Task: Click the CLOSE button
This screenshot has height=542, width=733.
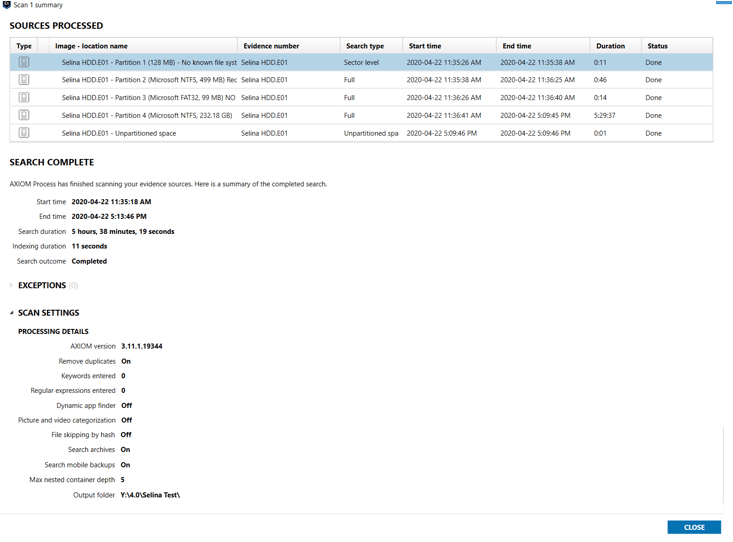Action: point(694,527)
